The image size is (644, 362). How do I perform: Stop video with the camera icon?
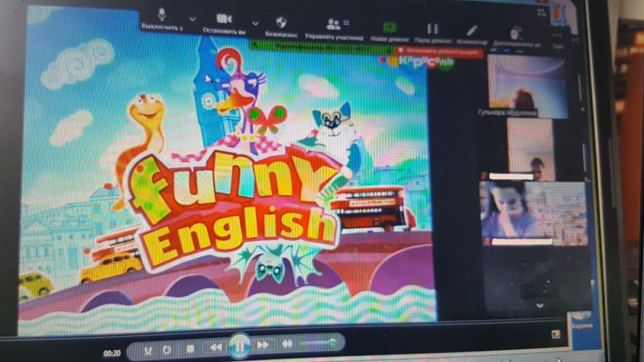(224, 19)
